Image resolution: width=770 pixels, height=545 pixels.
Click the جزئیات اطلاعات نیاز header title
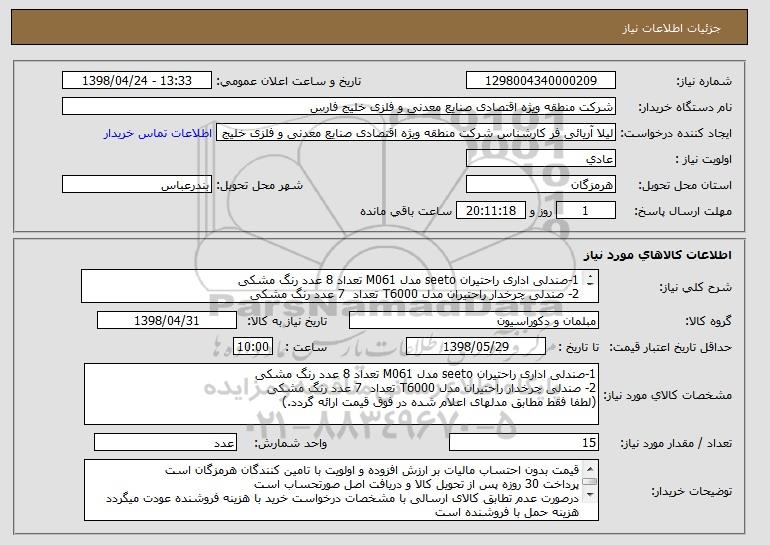point(671,28)
